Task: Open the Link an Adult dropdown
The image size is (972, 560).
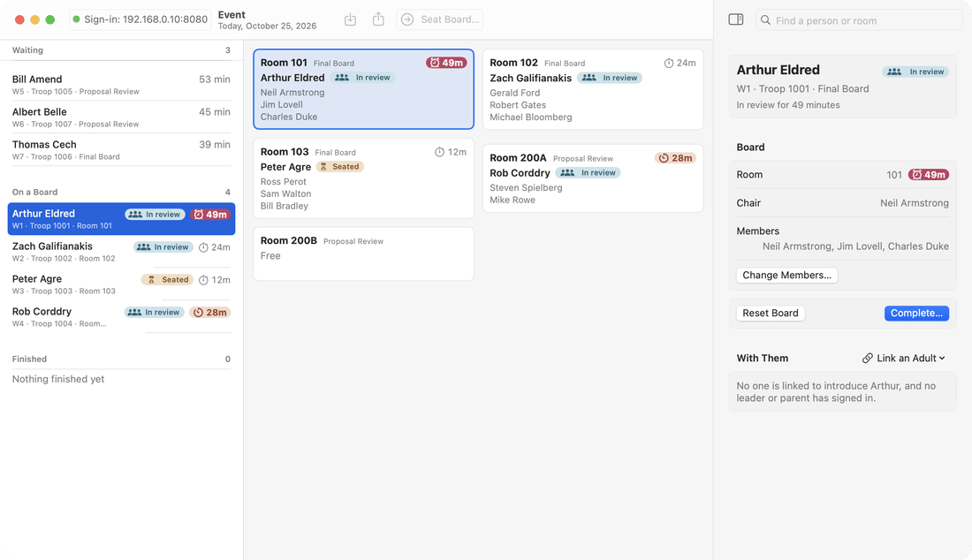Action: pyautogui.click(x=904, y=358)
